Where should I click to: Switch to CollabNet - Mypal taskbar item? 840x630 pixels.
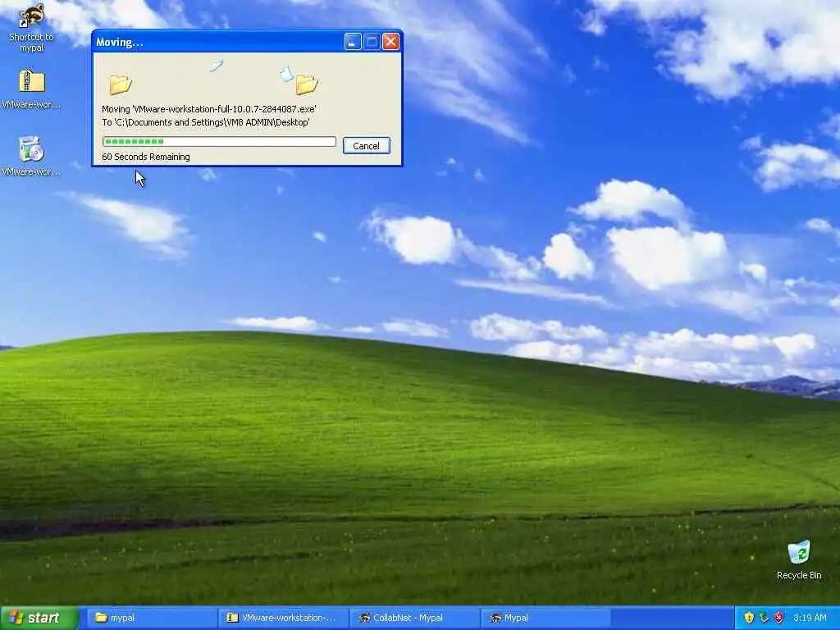tap(414, 619)
